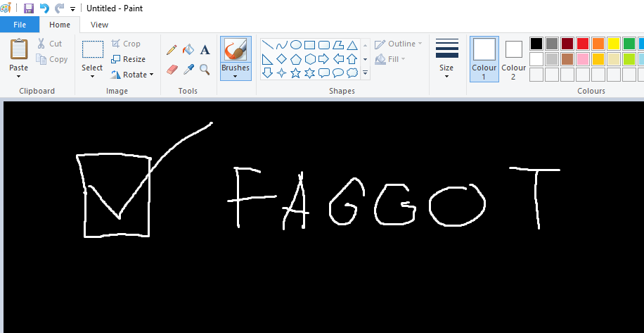The height and width of the screenshot is (333, 644).
Task: Open the Resize dialog
Action: click(128, 59)
